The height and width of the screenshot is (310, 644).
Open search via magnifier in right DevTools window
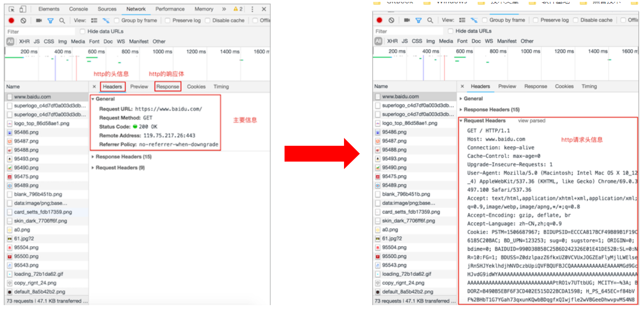click(x=430, y=20)
